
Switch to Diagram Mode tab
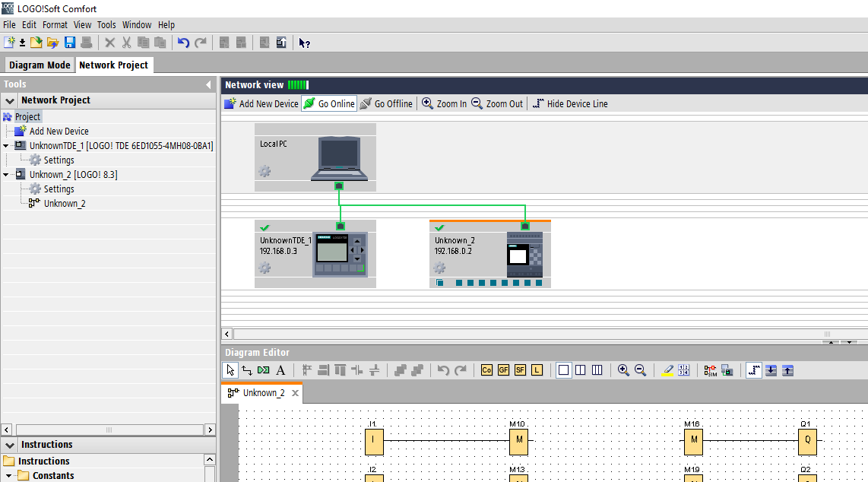40,65
